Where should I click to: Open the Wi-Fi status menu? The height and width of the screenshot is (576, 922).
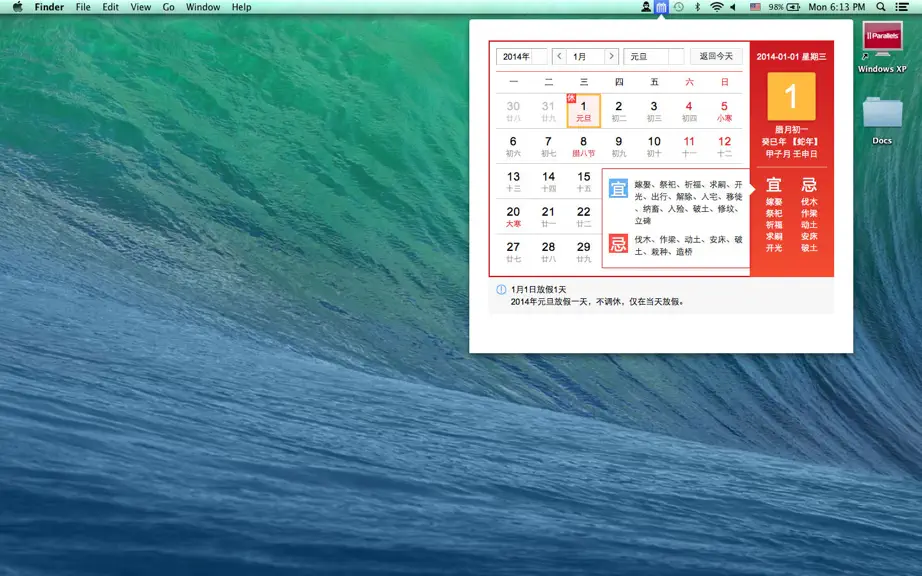click(716, 7)
